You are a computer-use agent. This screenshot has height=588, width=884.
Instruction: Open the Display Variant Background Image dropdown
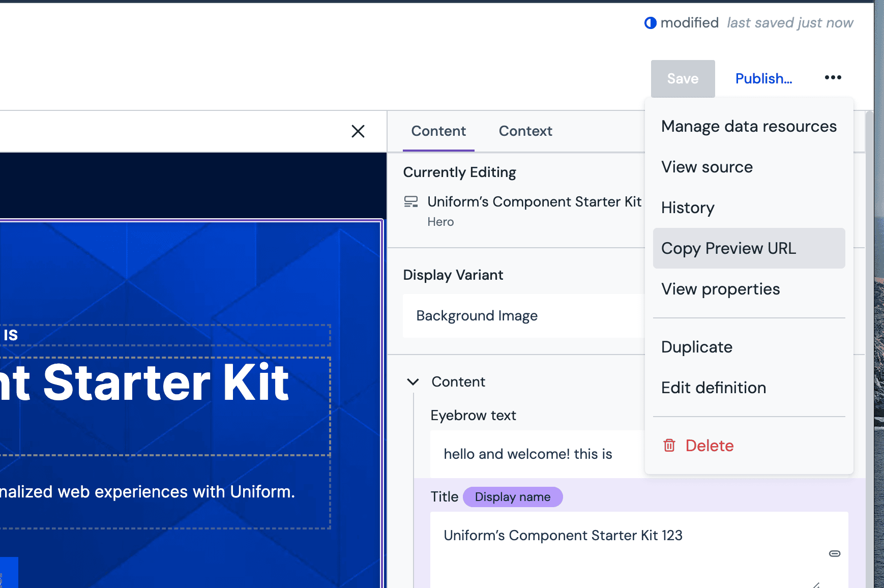[524, 316]
